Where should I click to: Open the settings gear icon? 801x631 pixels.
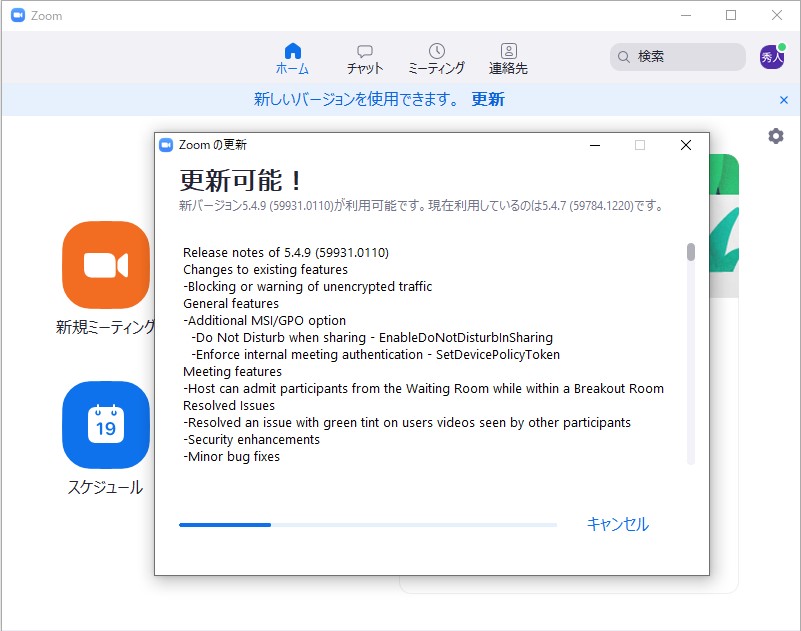pos(775,137)
